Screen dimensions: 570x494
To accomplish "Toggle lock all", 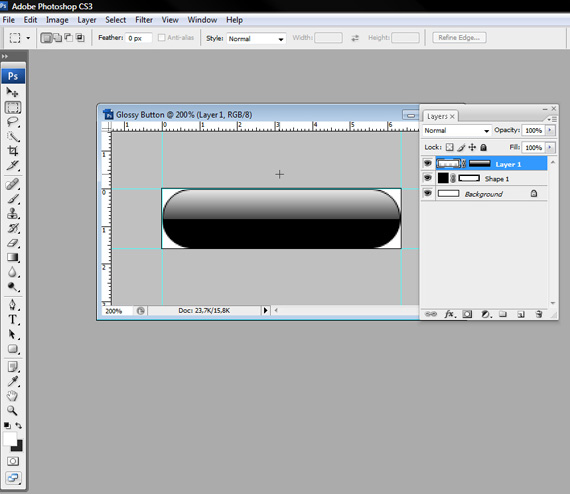I will (x=483, y=147).
